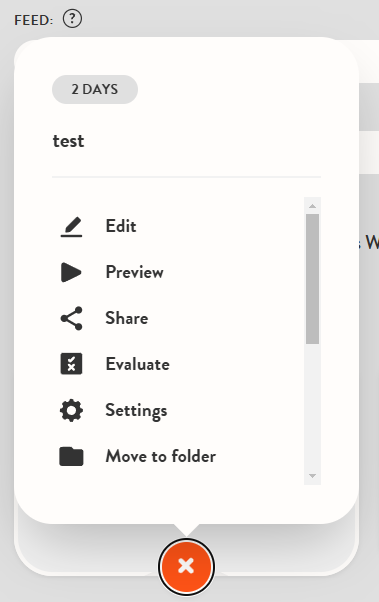Choose the Move to folder label
This screenshot has height=602, width=379.
pos(161,456)
